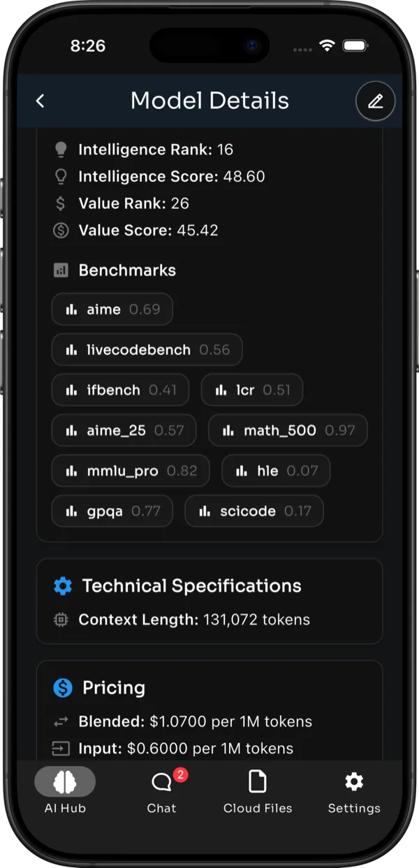Screen dimensions: 419x868
Task: Tap the mmlu_pro benchmark chip
Action: coord(131,470)
